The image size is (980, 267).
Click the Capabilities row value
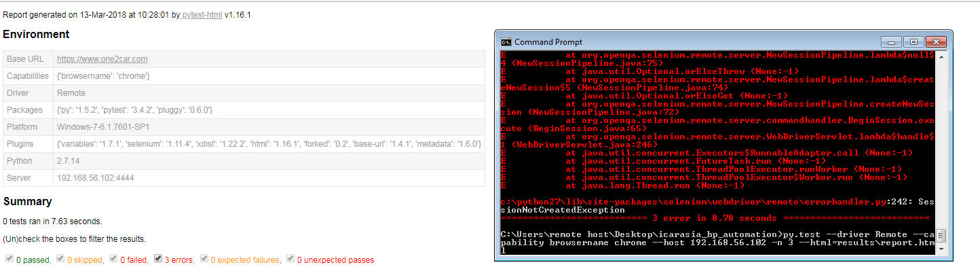(103, 76)
